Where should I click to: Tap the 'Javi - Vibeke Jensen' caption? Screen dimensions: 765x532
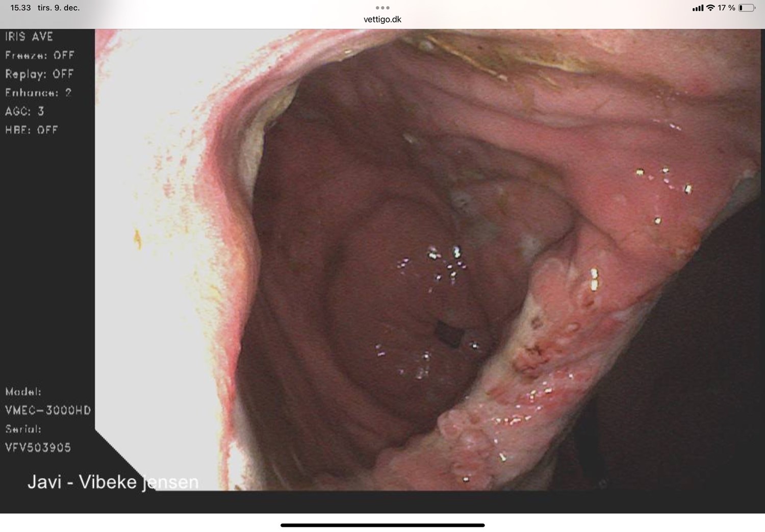(113, 482)
